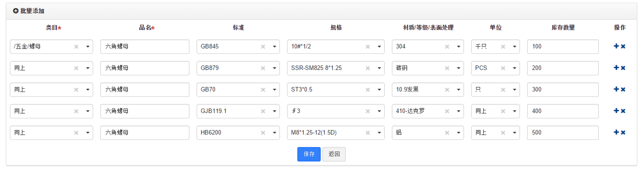
Task: Delete the row with quantity 400
Action: (623, 111)
